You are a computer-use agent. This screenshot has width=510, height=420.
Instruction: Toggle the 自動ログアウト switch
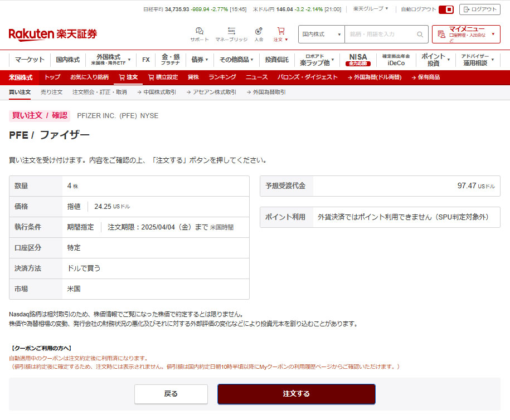coord(446,9)
